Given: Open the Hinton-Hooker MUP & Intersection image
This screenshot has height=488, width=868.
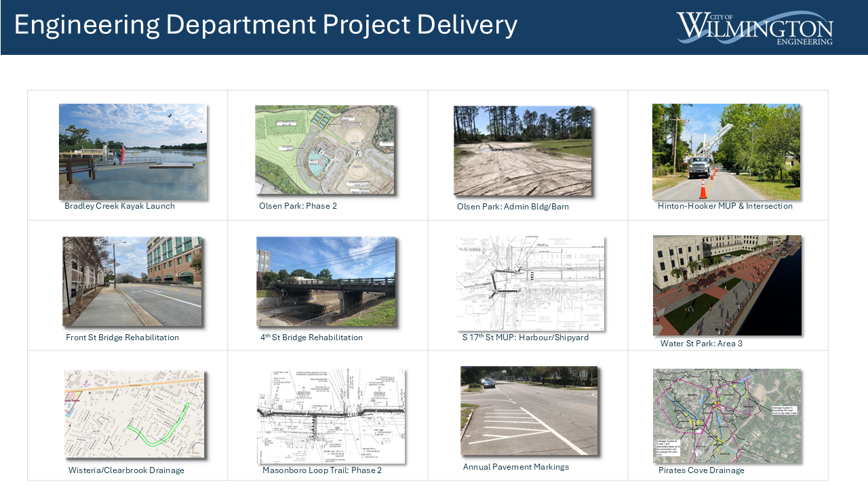Looking at the screenshot, I should pyautogui.click(x=726, y=151).
